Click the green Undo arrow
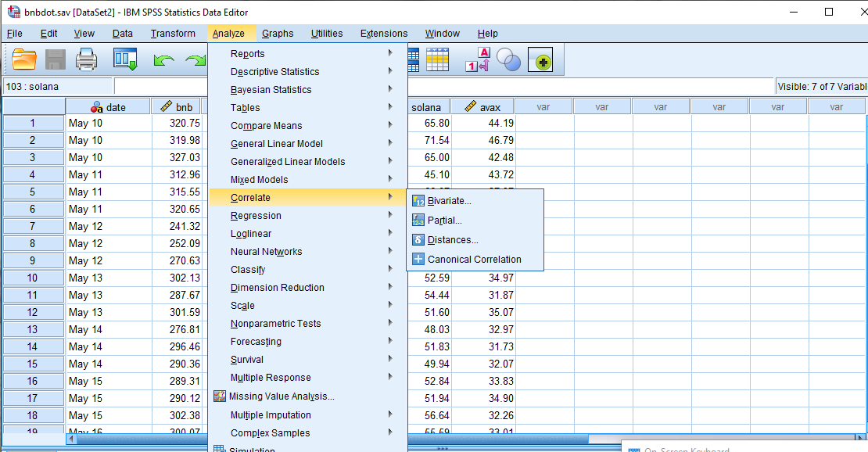 click(163, 59)
